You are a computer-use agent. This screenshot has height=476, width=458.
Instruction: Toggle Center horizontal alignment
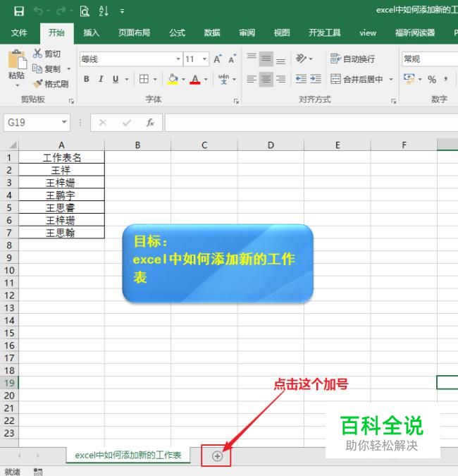[x=266, y=79]
